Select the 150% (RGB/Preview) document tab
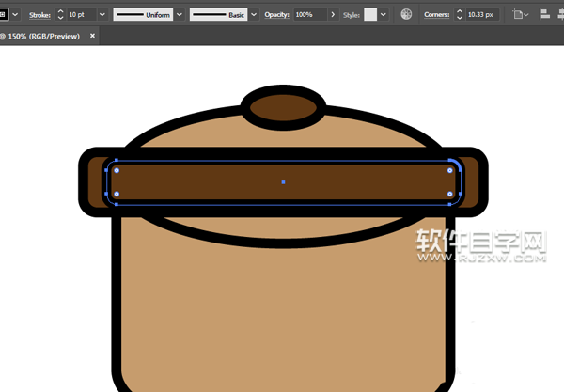 [42, 37]
